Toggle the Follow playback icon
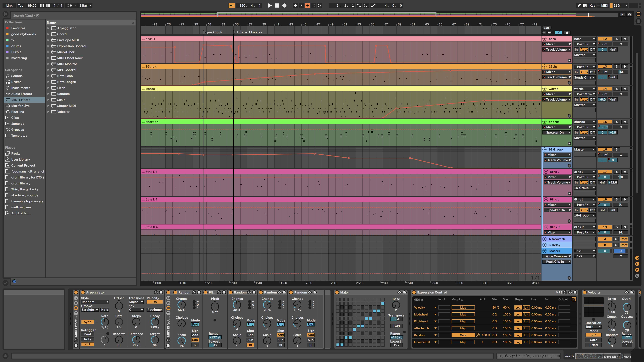Image resolution: width=644 pixels, height=362 pixels. pyautogui.click(x=232, y=5)
